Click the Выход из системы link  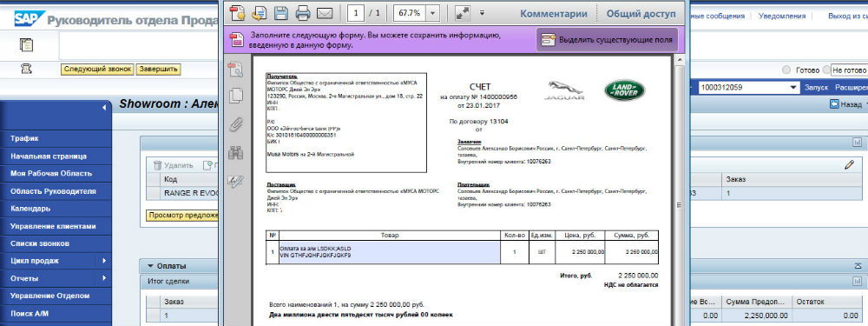pos(847,16)
